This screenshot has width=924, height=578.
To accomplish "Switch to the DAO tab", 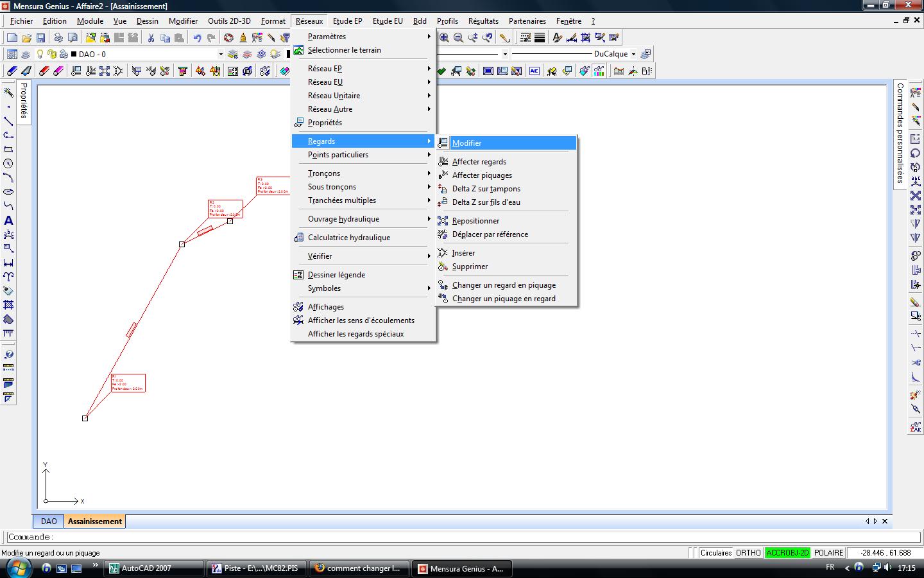I will [49, 521].
